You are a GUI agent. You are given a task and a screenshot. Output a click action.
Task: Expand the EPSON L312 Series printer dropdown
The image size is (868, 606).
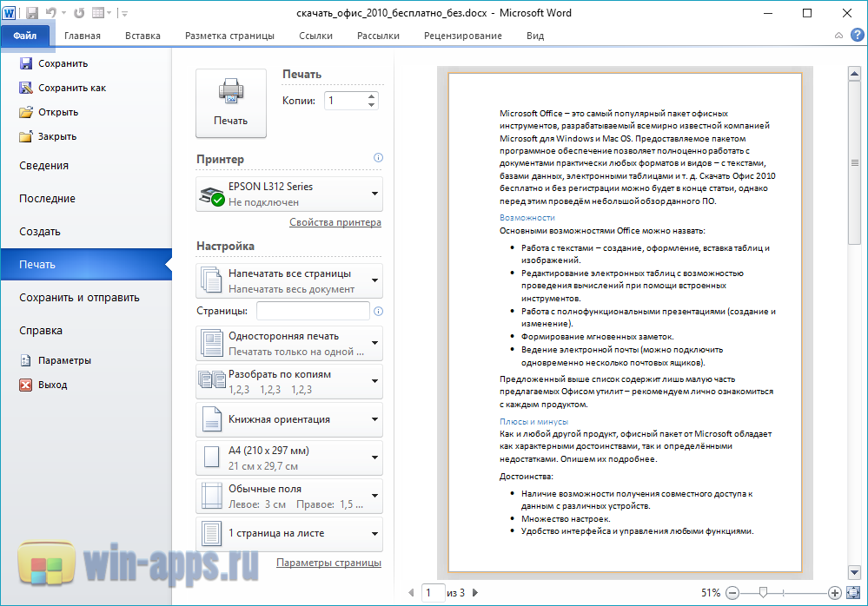coord(289,194)
